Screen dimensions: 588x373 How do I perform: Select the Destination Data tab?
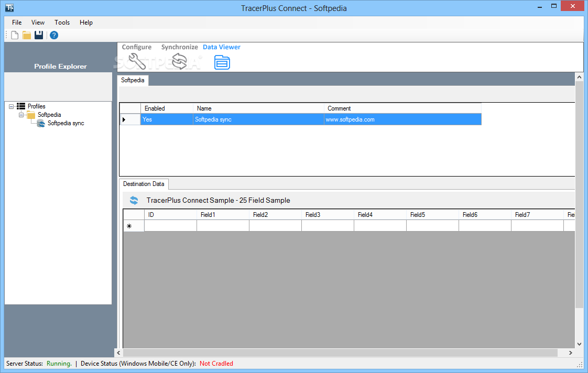(144, 184)
